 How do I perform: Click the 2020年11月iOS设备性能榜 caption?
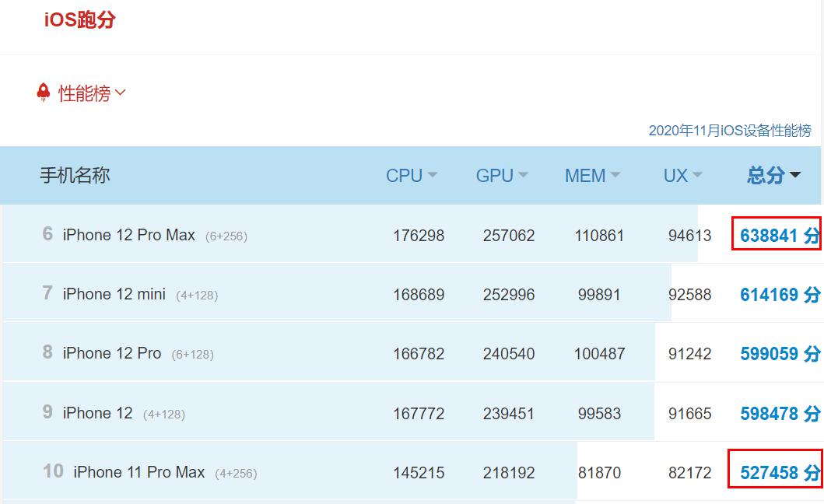729,131
